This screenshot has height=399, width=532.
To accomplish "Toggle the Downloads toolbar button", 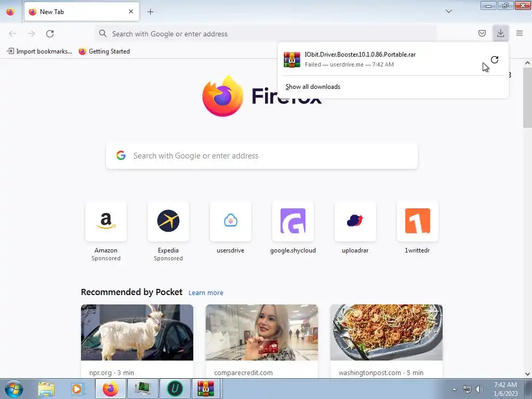I will (500, 33).
